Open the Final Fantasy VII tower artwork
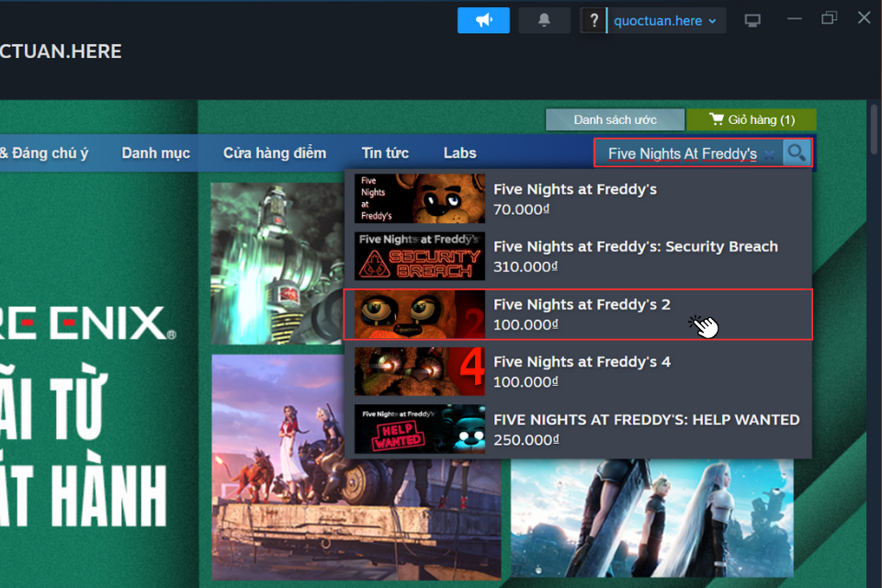This screenshot has height=588, width=882. (x=277, y=264)
